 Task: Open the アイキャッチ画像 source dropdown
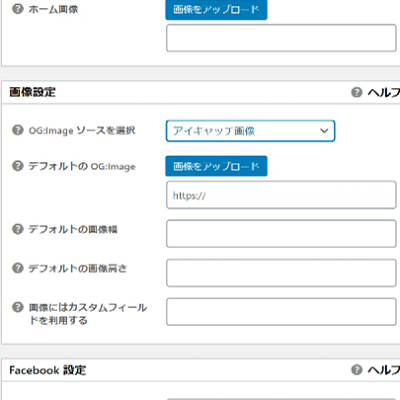(x=250, y=131)
